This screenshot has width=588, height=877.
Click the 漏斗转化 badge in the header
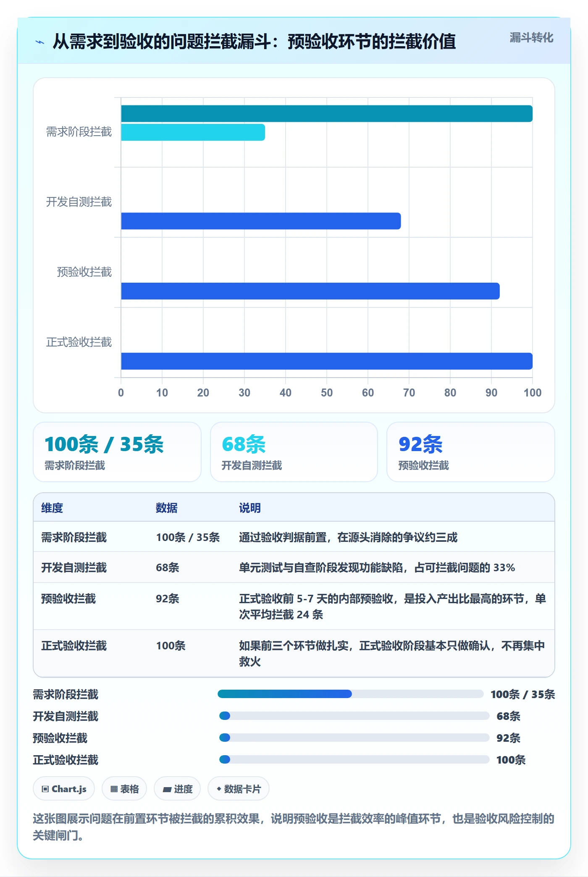coord(531,38)
